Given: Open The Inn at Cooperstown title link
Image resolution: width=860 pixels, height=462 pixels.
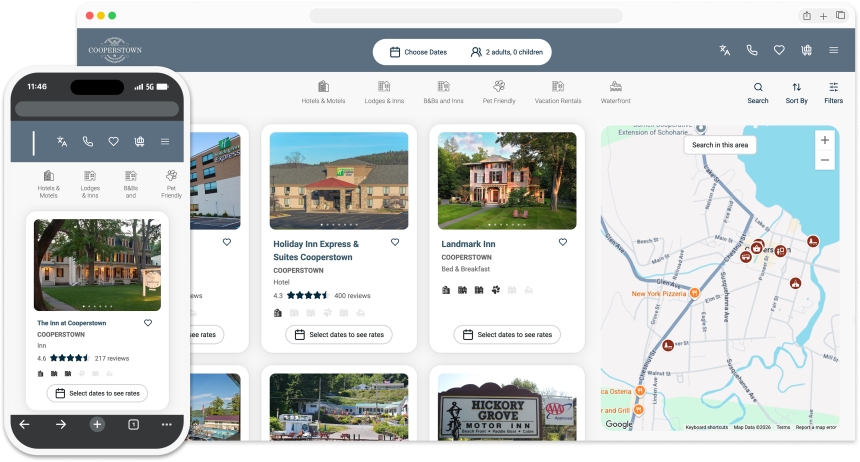Looking at the screenshot, I should coord(72,323).
